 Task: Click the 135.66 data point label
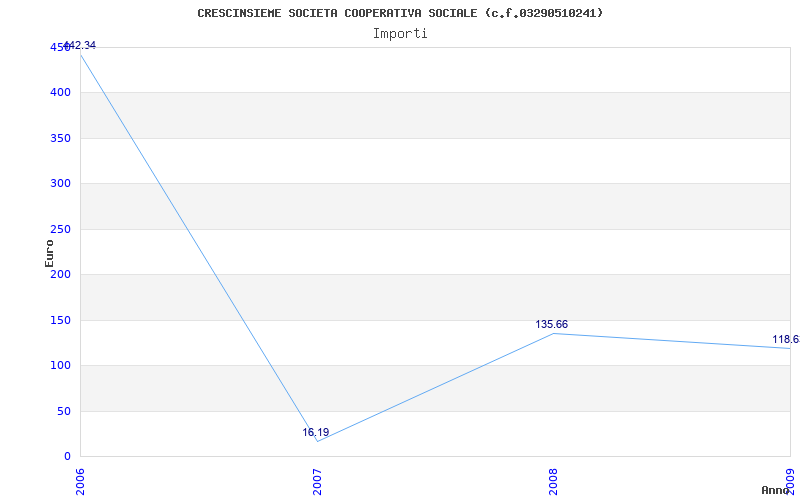pos(552,324)
